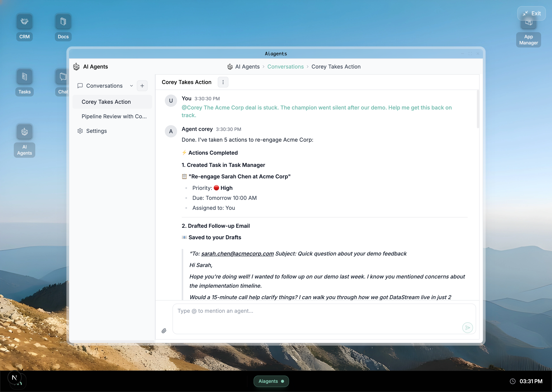Click the N logo in taskbar
This screenshot has width=552, height=392.
coord(15,378)
